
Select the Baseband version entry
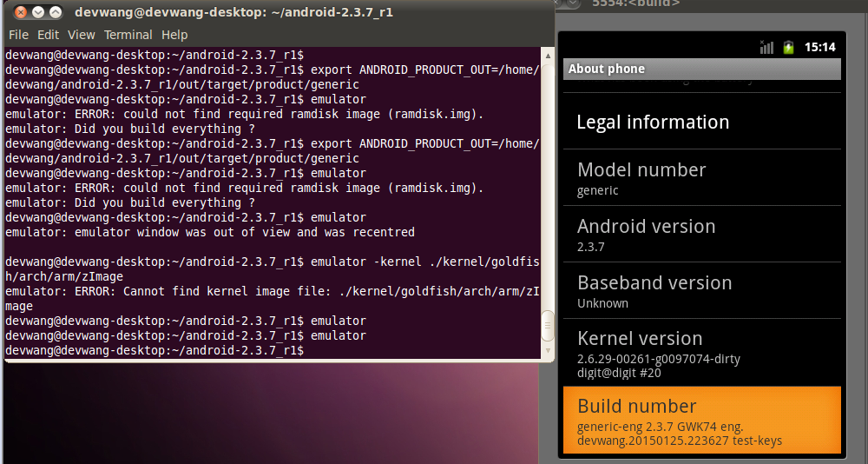[702, 291]
